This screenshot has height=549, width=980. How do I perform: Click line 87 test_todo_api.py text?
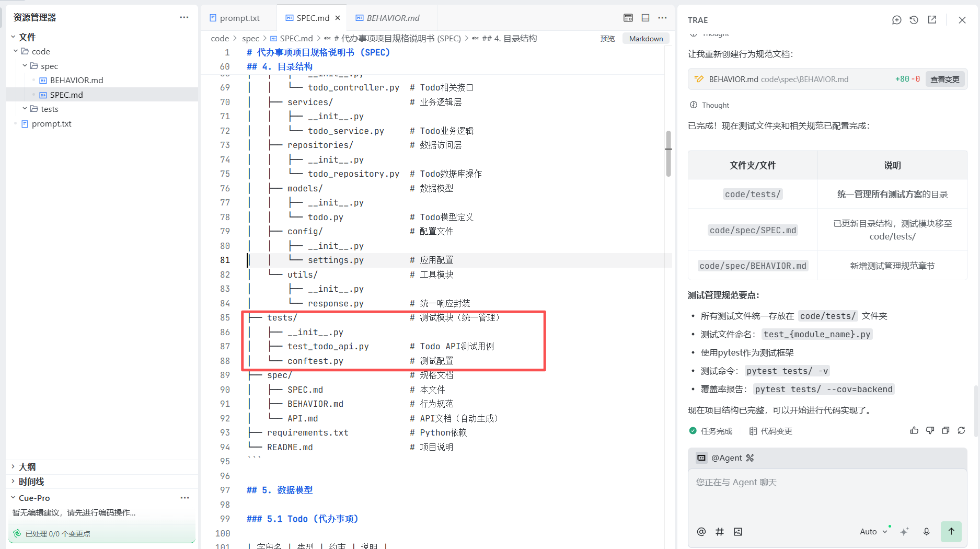click(328, 346)
